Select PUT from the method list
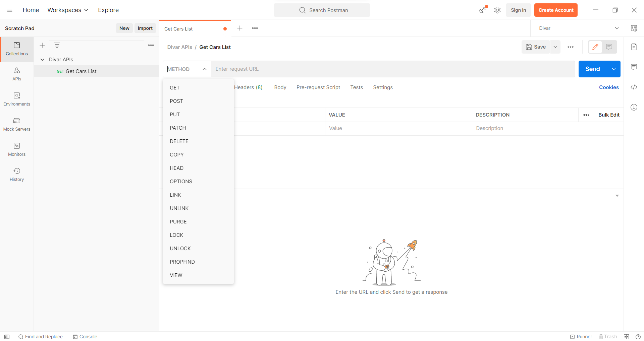 coord(198,115)
